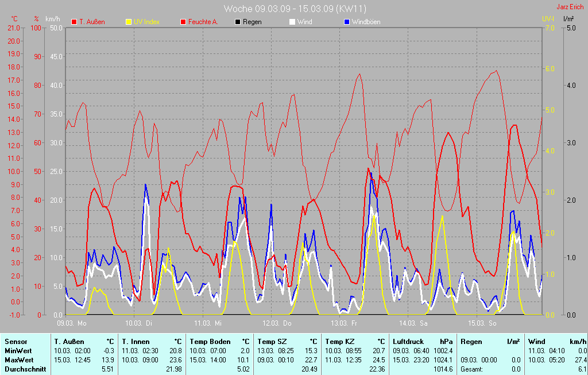Click the '09.03. Mo' date label
The image size is (588, 375).
(x=72, y=323)
